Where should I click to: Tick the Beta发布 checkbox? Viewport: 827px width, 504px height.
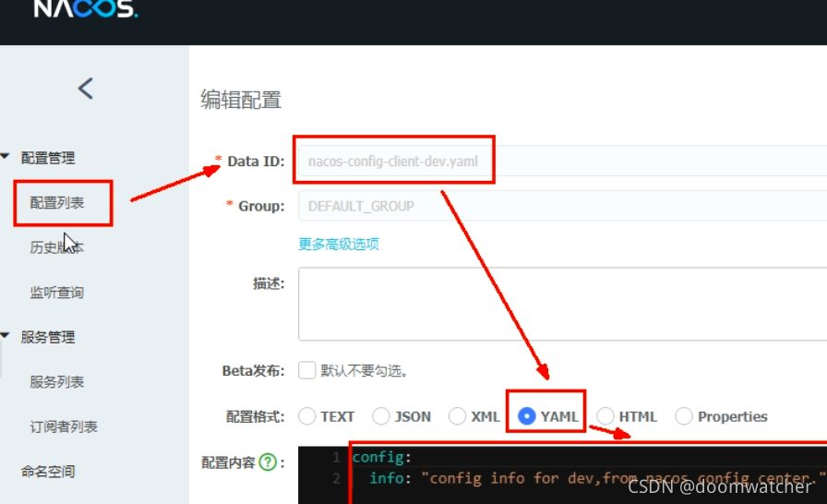(307, 370)
